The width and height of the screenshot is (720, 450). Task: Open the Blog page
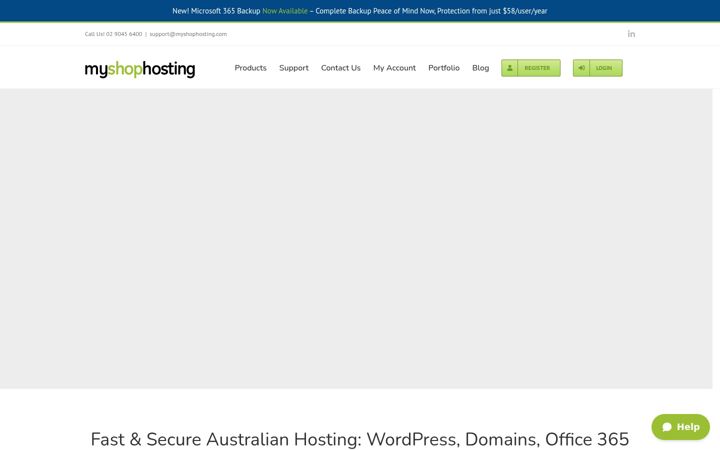pos(481,68)
